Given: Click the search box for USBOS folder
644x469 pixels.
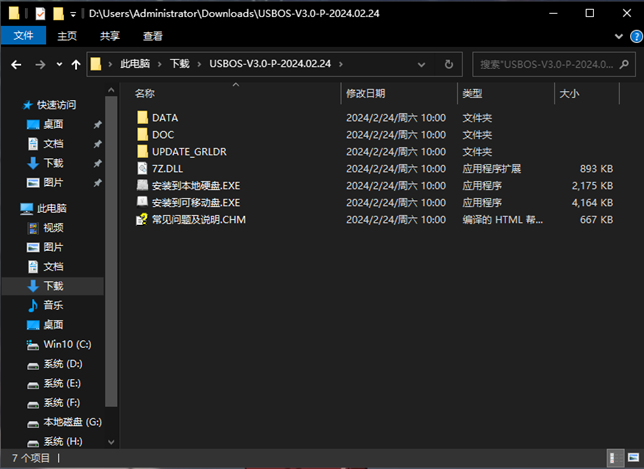Looking at the screenshot, I should pyautogui.click(x=550, y=64).
